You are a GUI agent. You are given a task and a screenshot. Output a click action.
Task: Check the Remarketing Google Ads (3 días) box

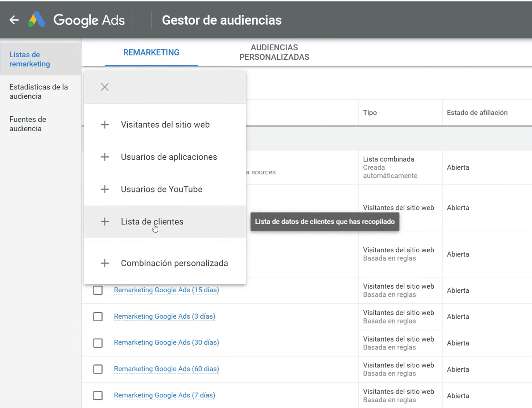pos(98,316)
